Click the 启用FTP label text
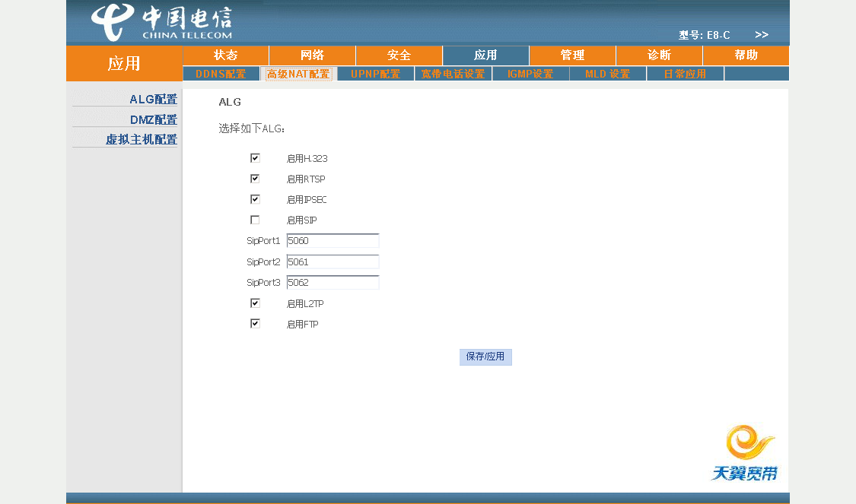The height and width of the screenshot is (504, 856). point(302,325)
